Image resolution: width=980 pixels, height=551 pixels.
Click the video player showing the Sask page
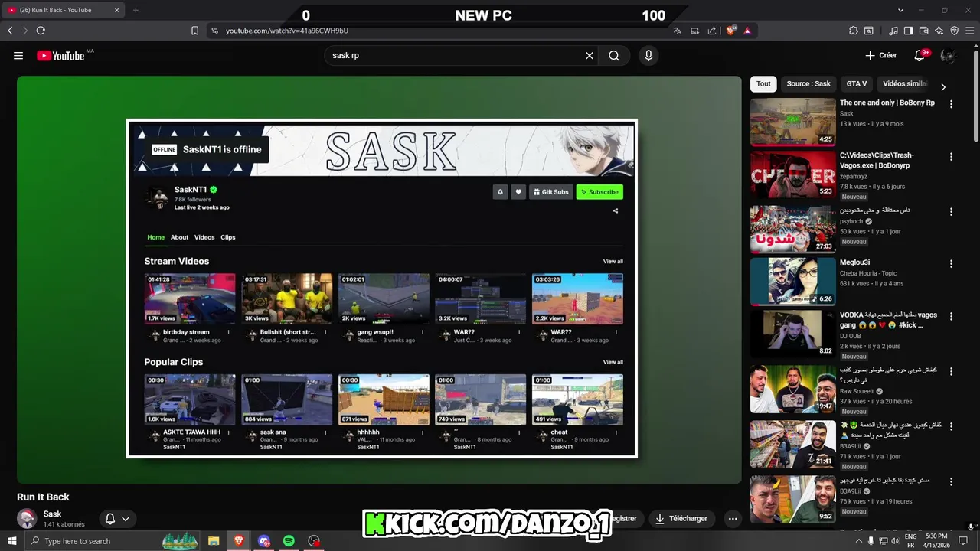380,279
